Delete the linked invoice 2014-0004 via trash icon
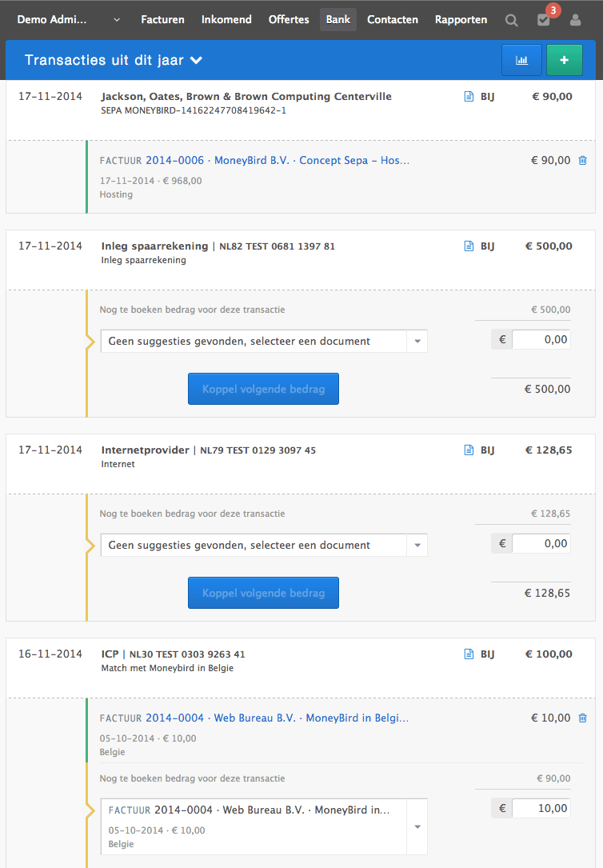The image size is (603, 868). tap(582, 718)
